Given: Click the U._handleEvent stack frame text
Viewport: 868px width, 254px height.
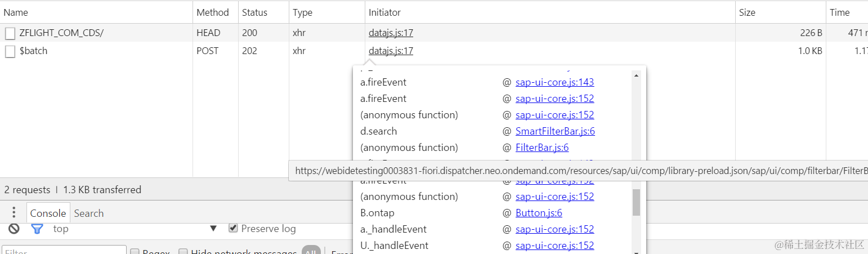Looking at the screenshot, I should [x=394, y=246].
